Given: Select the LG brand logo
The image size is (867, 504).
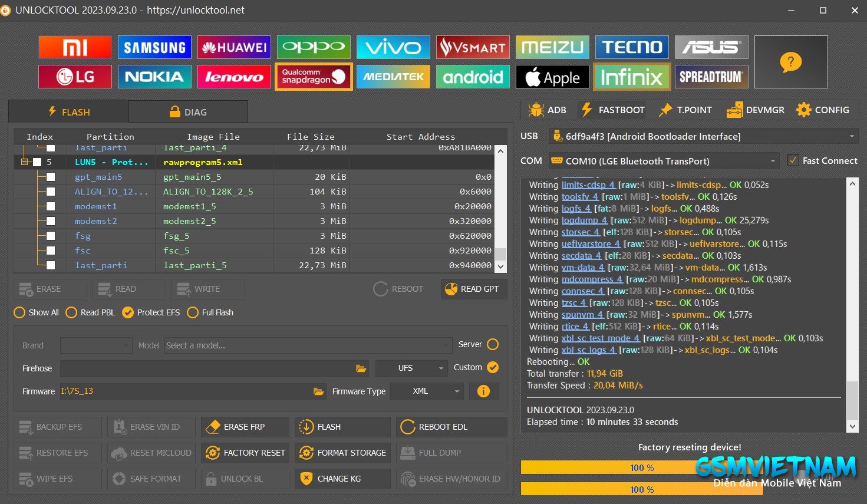Looking at the screenshot, I should 75,77.
